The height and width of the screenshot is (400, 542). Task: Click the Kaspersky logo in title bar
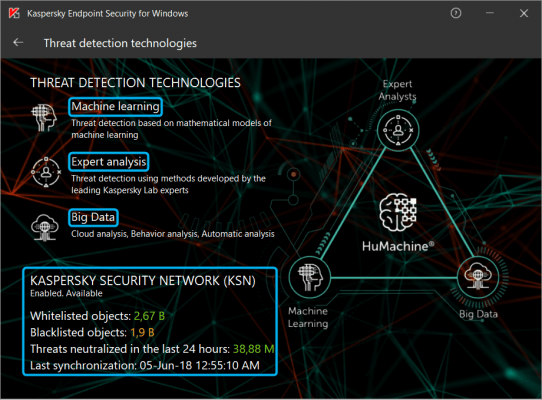(x=14, y=13)
